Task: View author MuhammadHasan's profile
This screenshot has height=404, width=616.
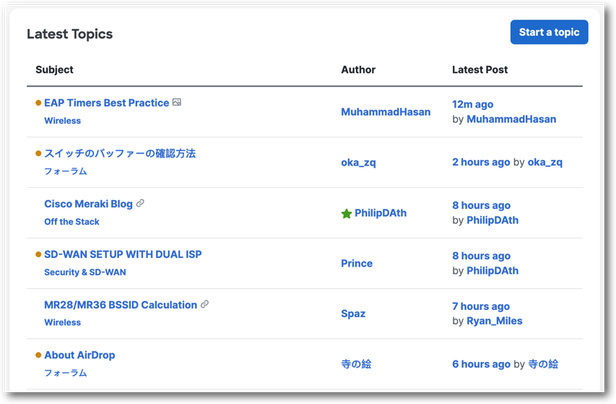Action: click(385, 112)
